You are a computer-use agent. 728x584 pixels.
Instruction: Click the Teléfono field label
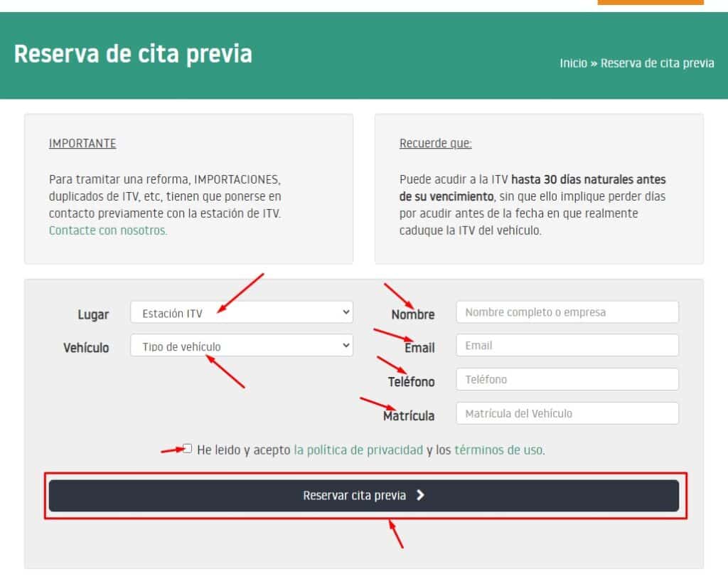click(x=412, y=381)
